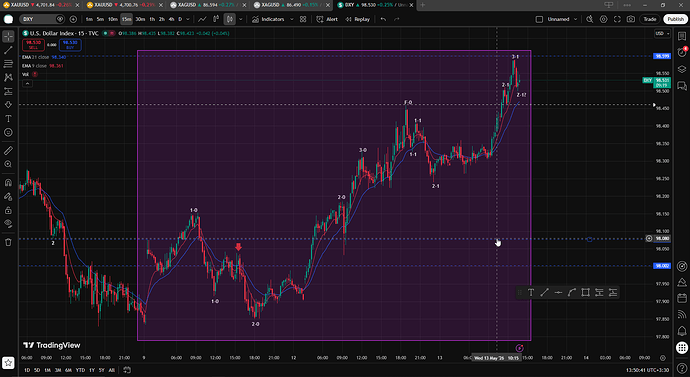The height and width of the screenshot is (377, 690).
Task: Select the crosshair cursor tool
Action: click(8, 36)
